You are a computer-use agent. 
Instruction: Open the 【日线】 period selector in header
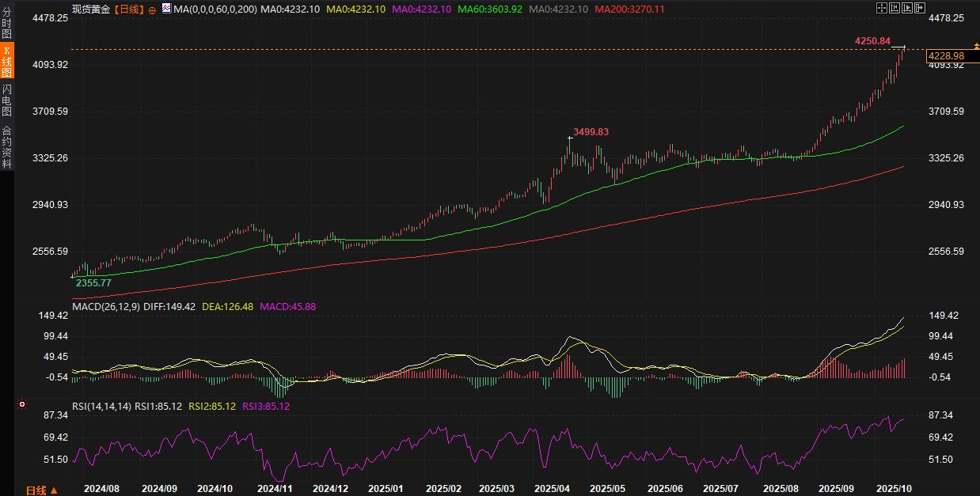[x=130, y=9]
